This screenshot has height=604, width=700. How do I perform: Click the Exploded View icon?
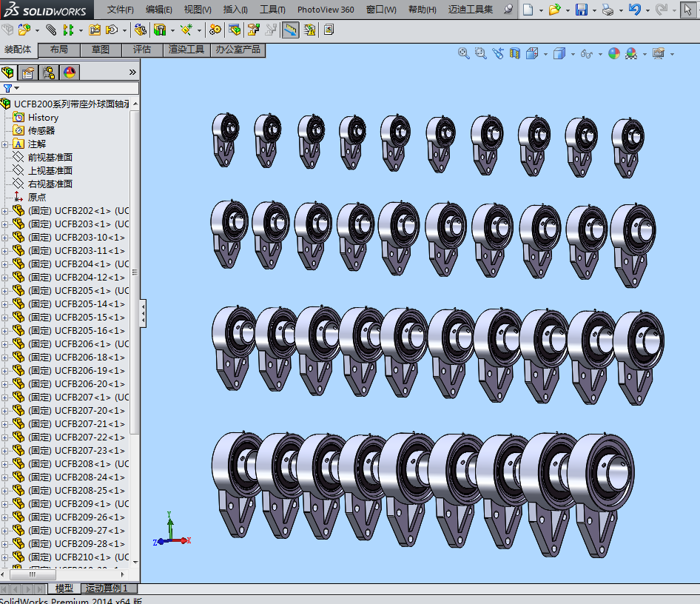tap(254, 30)
